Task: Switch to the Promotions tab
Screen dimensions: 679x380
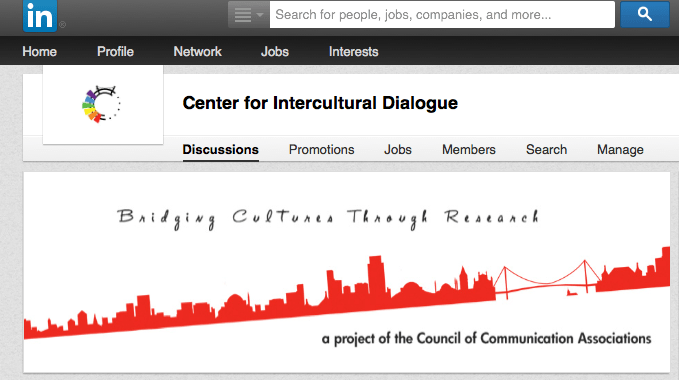Action: [x=321, y=150]
